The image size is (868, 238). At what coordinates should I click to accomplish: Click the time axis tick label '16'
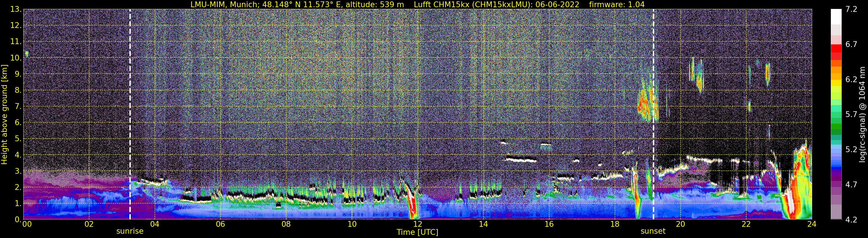tap(549, 224)
